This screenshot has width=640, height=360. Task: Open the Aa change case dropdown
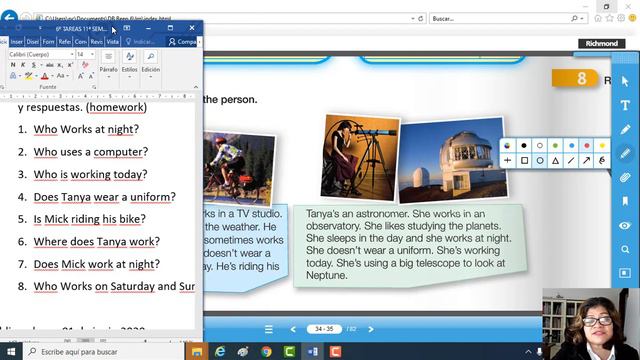pos(62,76)
